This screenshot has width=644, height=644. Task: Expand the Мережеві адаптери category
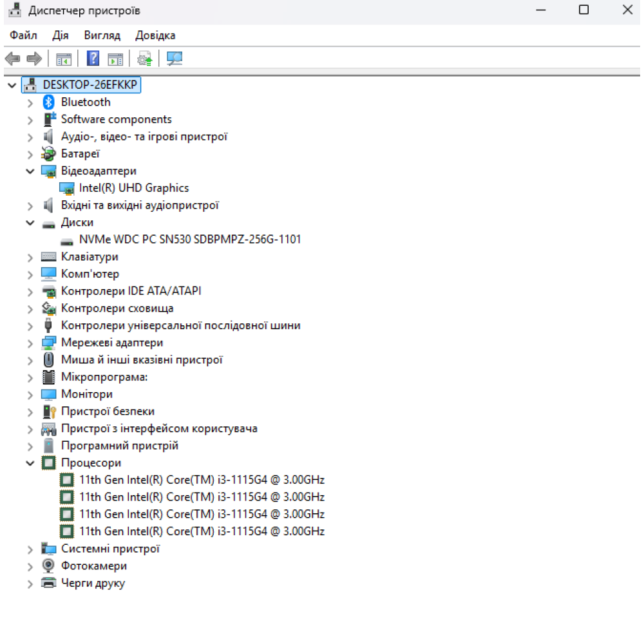(x=30, y=343)
